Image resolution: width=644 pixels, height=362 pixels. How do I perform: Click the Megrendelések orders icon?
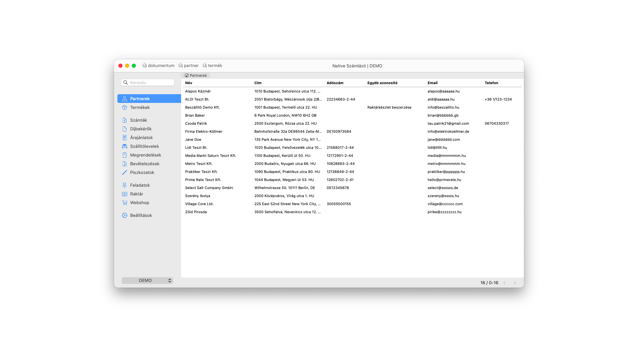124,155
